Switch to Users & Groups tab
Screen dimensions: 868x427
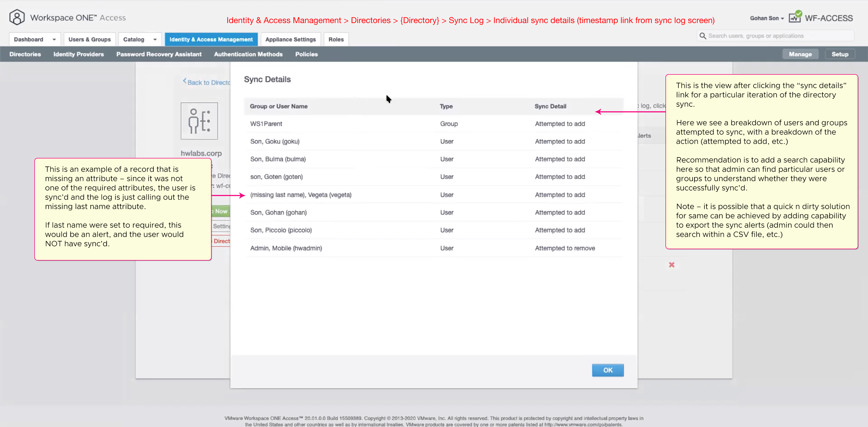tap(89, 40)
